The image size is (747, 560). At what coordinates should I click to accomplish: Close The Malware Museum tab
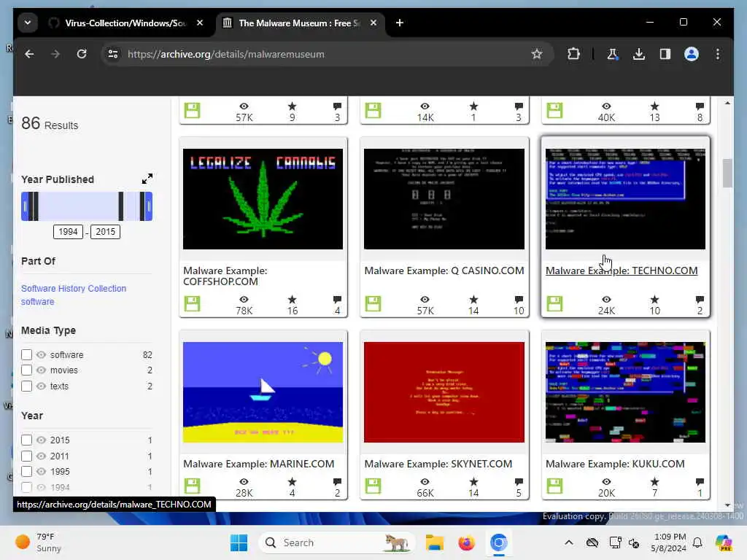click(373, 23)
